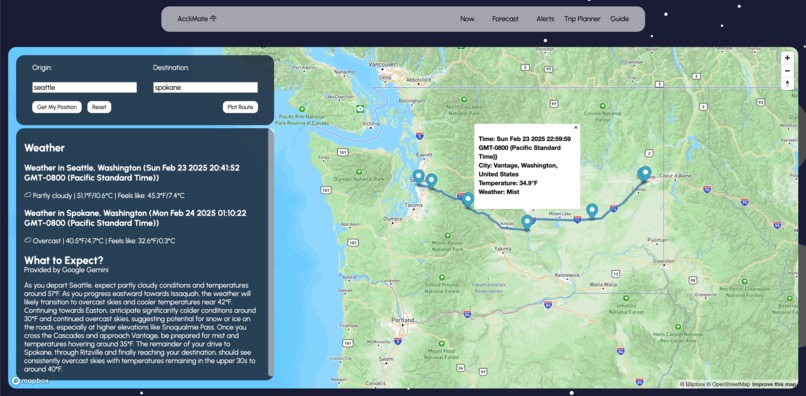
Task: Click the Salem city label on map
Action: [386, 359]
